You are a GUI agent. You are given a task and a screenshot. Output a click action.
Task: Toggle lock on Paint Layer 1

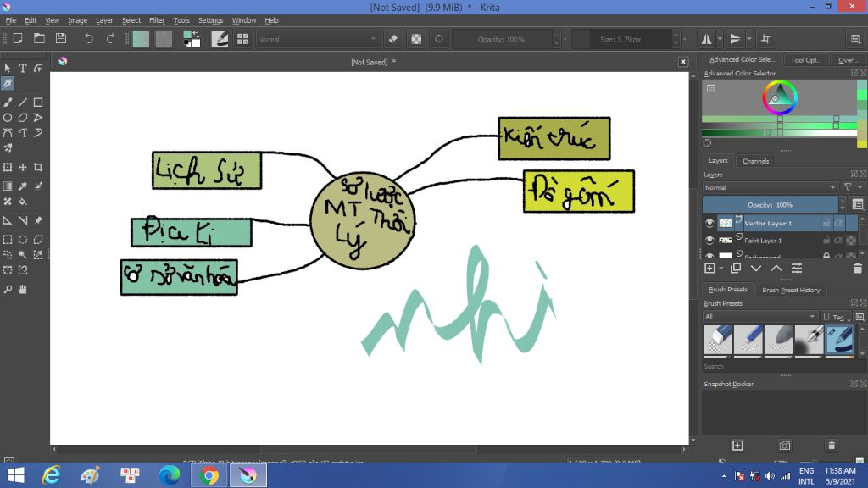coord(826,240)
